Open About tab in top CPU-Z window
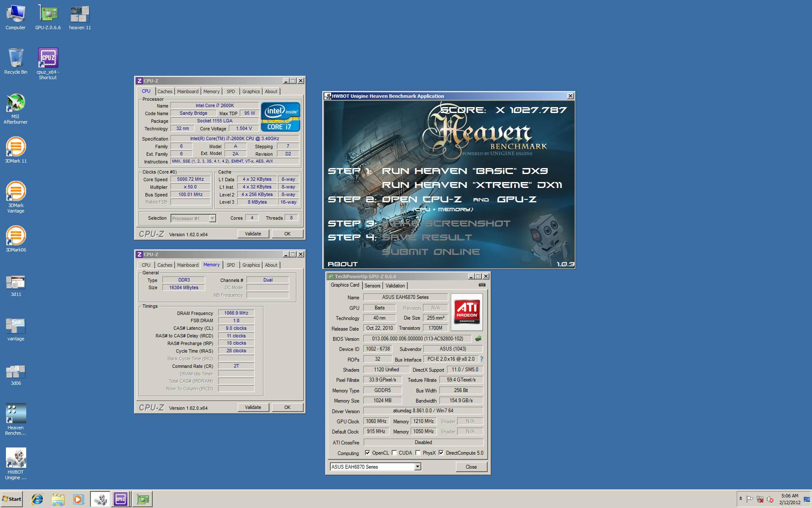 [271, 91]
